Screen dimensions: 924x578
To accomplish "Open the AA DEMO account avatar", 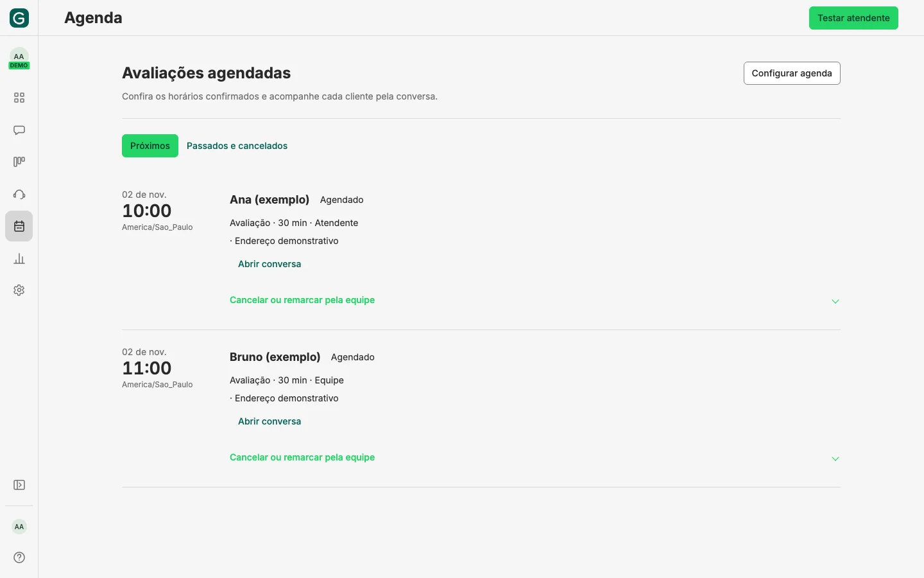I will click(x=19, y=58).
